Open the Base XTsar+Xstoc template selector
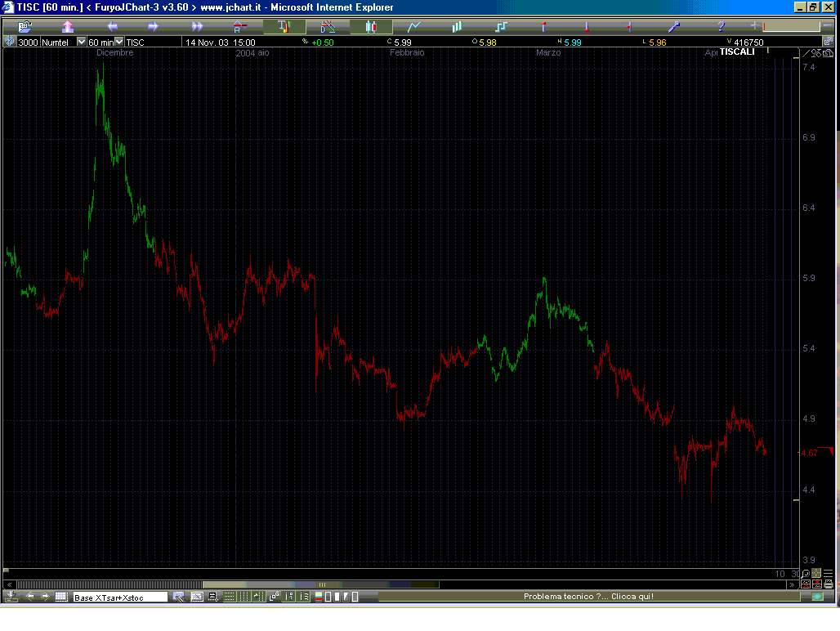Viewport: 840px width, 631px height. click(120, 597)
